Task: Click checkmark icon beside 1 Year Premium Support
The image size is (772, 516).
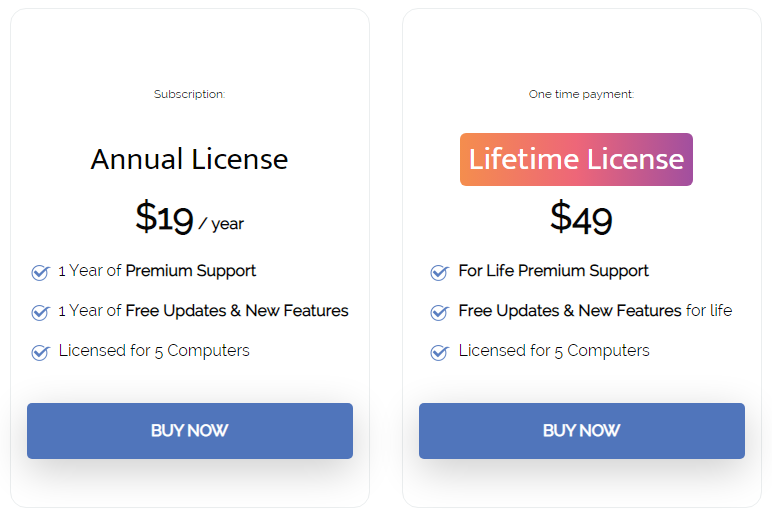Action: coord(40,272)
